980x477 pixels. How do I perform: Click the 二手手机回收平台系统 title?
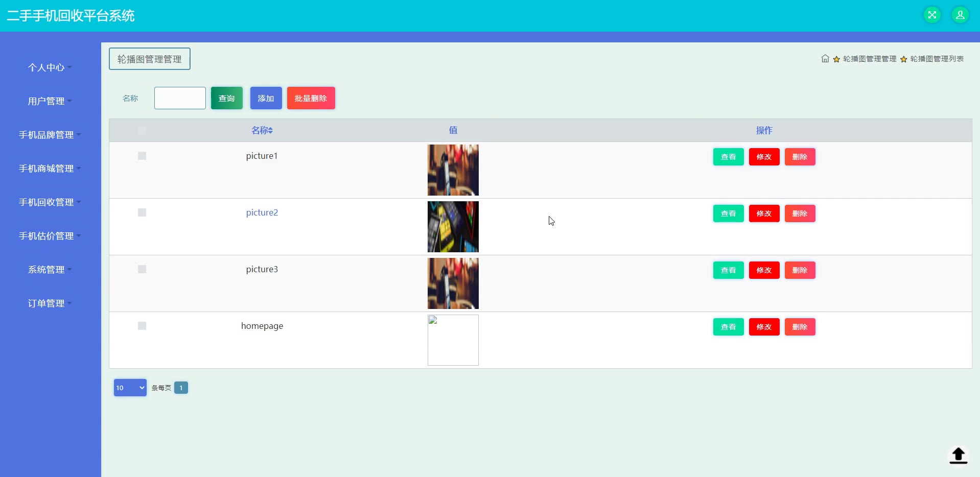(71, 15)
